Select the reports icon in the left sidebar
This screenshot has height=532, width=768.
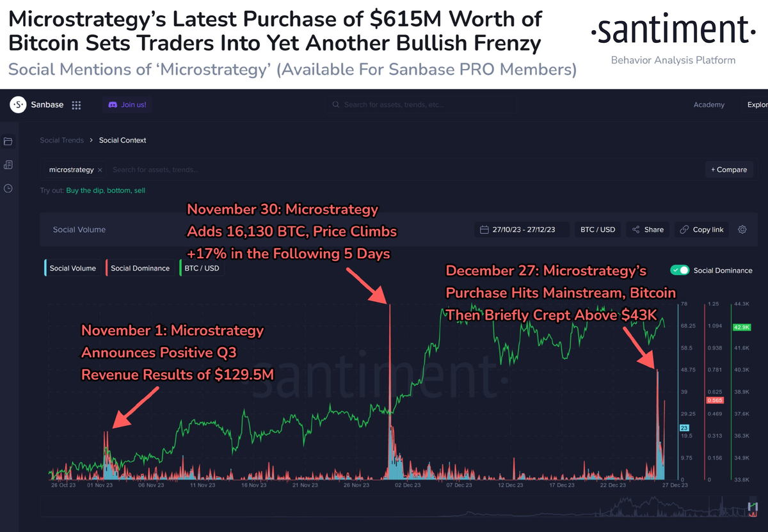(8, 164)
